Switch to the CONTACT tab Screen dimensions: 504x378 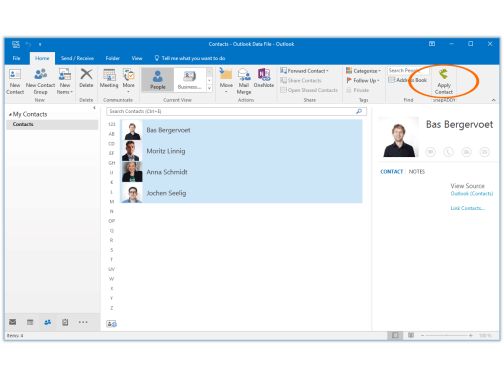pos(392,172)
